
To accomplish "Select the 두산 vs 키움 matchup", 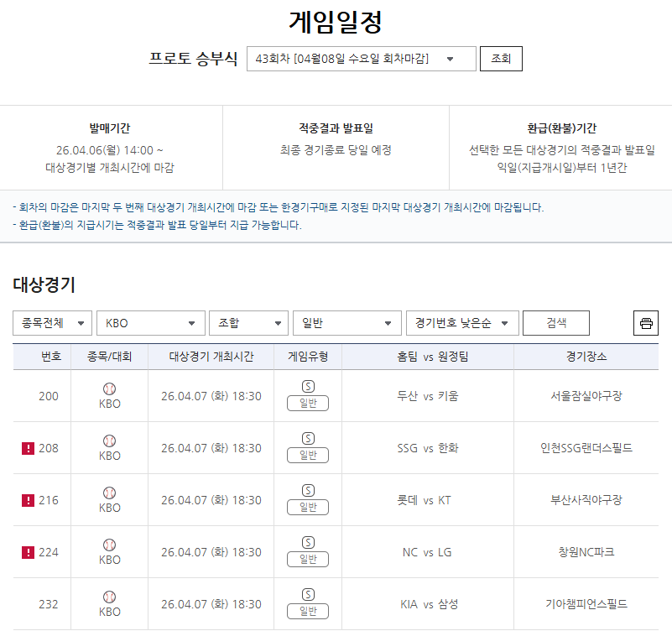I will [429, 395].
